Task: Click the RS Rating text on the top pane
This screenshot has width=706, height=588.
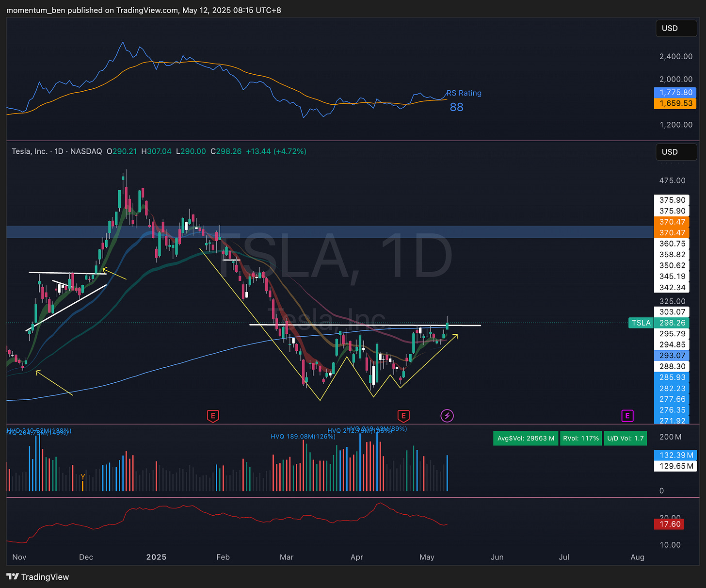Action: (x=464, y=93)
